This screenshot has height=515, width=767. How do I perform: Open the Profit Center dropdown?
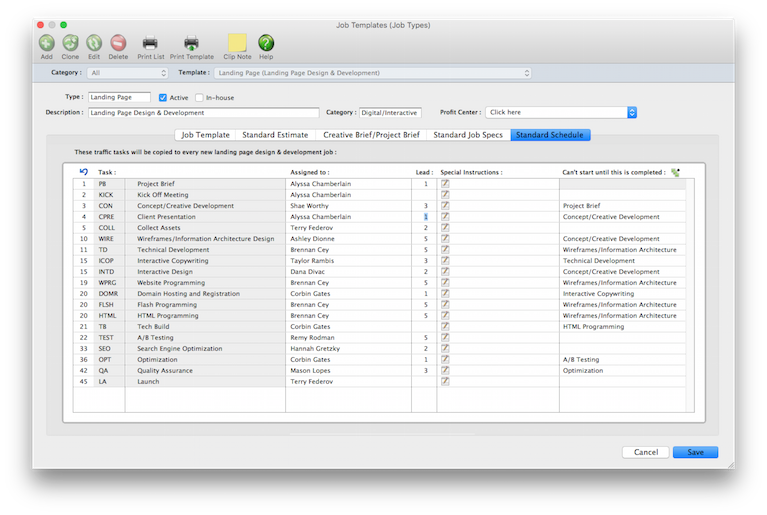[560, 113]
